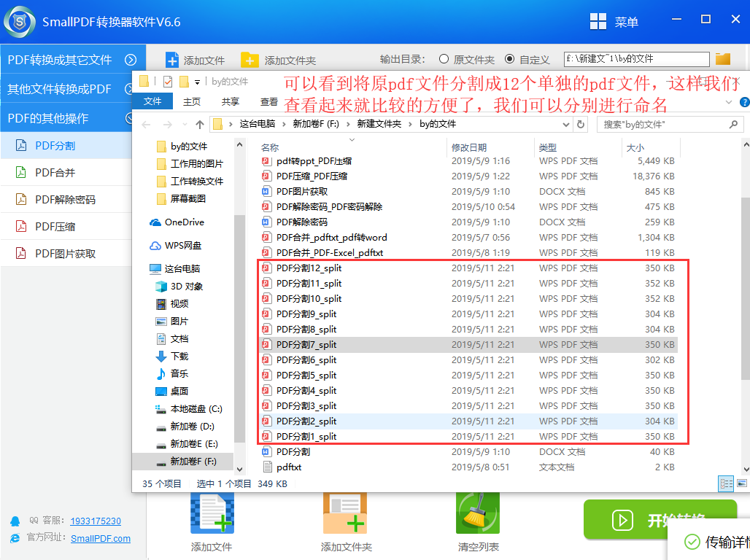
Task: Sort by 名称 column header
Action: click(x=352, y=147)
